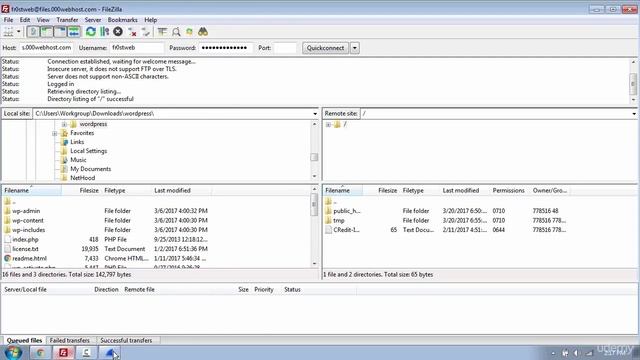The image size is (640, 360).
Task: Switch to the Queued files tab
Action: pos(24,340)
